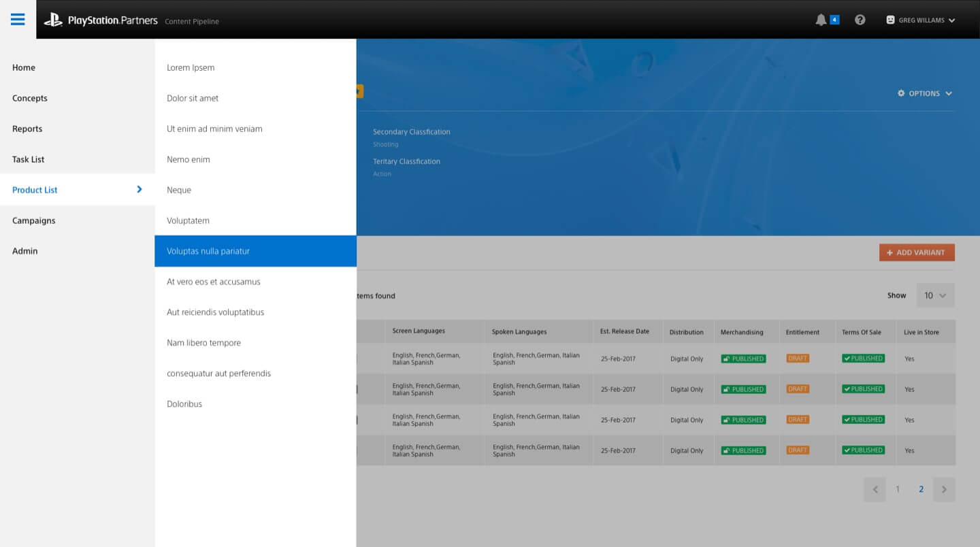Click the user avatar icon
This screenshot has width=980, height=547.
click(x=890, y=20)
